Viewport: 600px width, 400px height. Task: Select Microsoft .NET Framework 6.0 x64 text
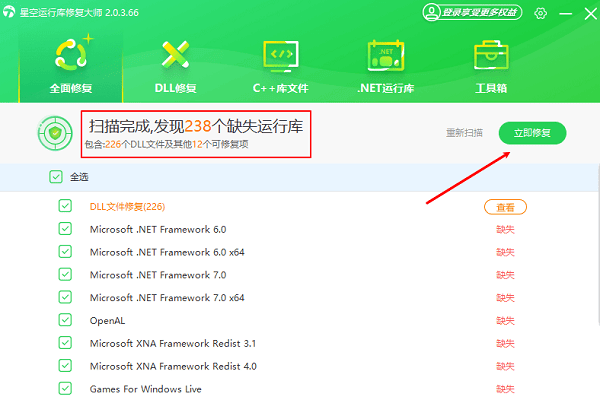point(167,252)
